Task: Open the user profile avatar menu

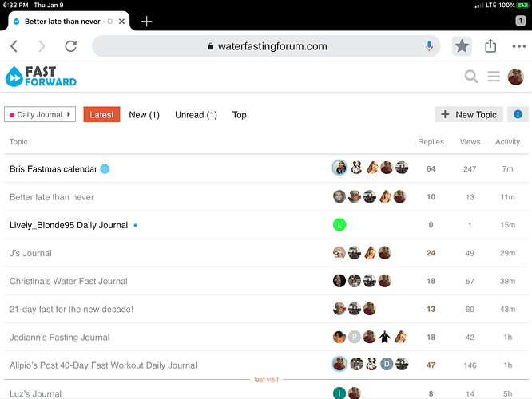Action: 516,77
